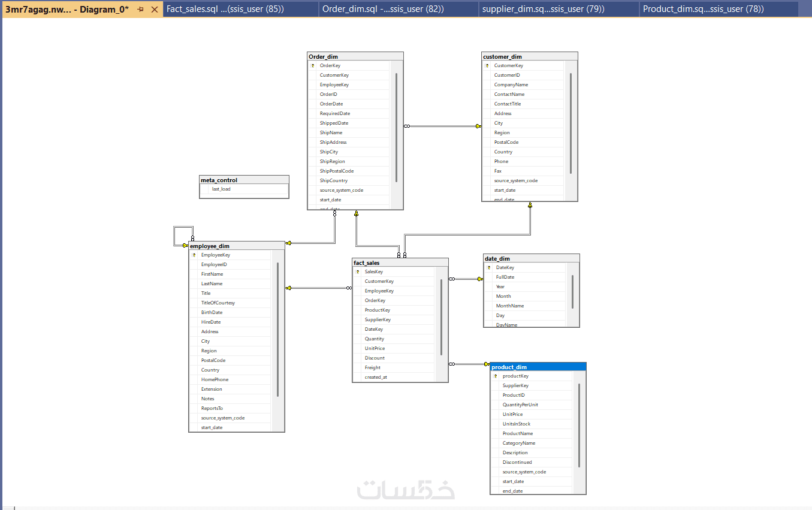Screen dimensions: 812x510
Task: Click the date_dim table vertical scrollbar
Action: pyautogui.click(x=572, y=291)
